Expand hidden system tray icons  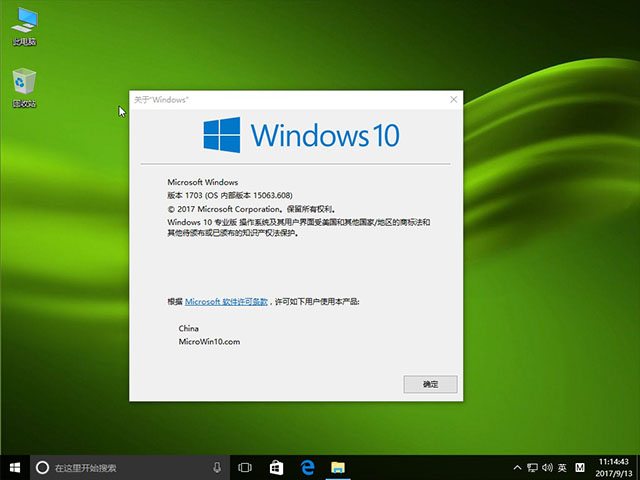[517, 467]
